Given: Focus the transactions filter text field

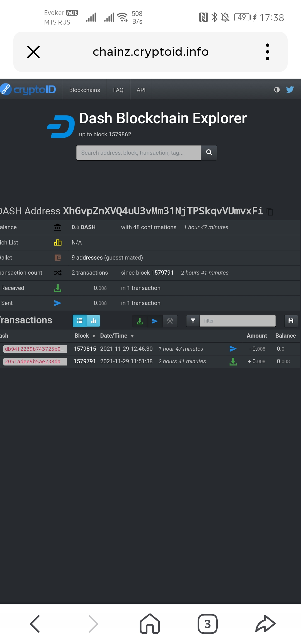Looking at the screenshot, I should tap(238, 321).
